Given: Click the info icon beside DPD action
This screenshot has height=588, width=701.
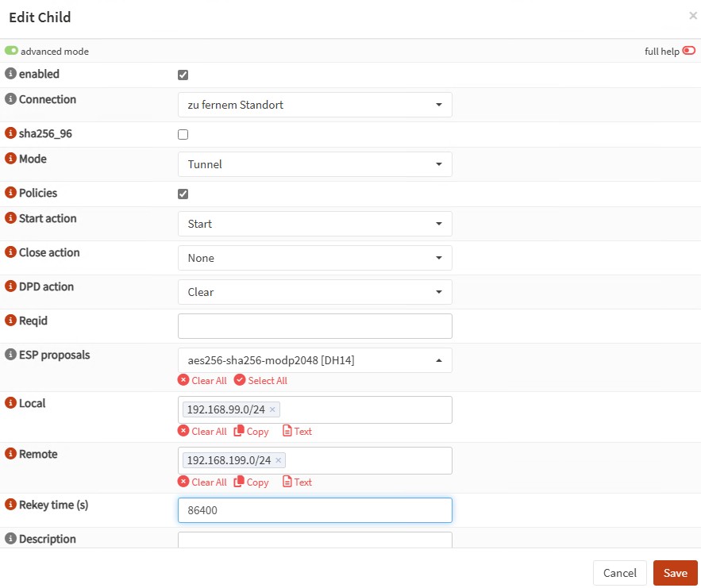Looking at the screenshot, I should pos(11,287).
